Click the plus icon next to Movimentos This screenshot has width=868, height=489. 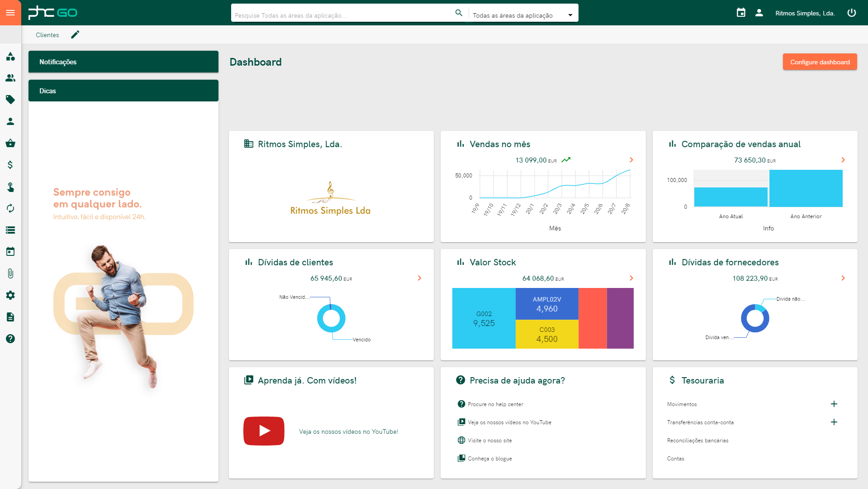834,404
